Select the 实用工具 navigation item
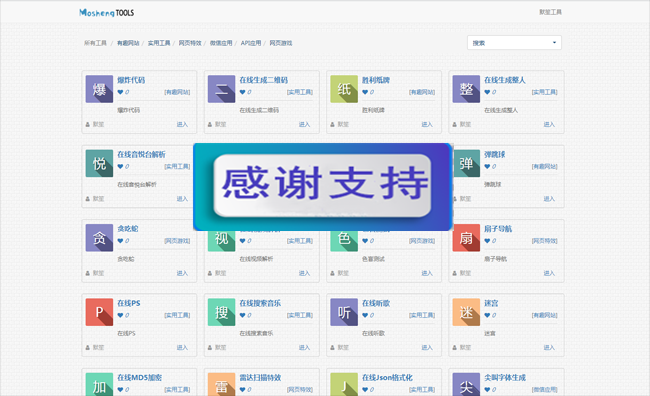This screenshot has width=650, height=396. click(159, 43)
